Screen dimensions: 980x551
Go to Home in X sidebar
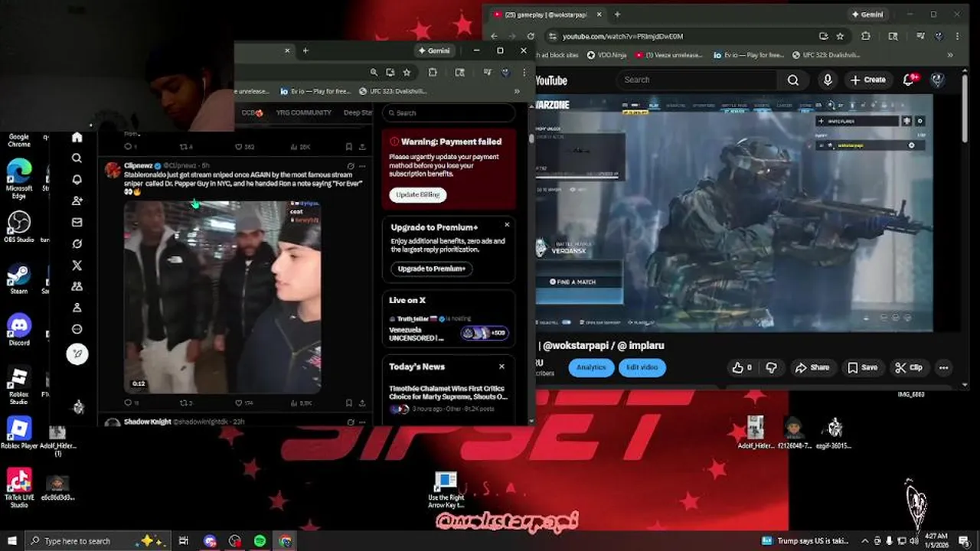(77, 137)
